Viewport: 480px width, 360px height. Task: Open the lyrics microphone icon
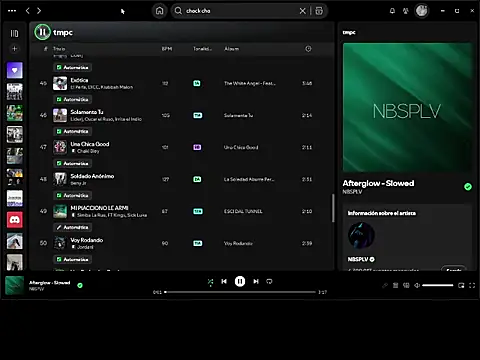385,285
